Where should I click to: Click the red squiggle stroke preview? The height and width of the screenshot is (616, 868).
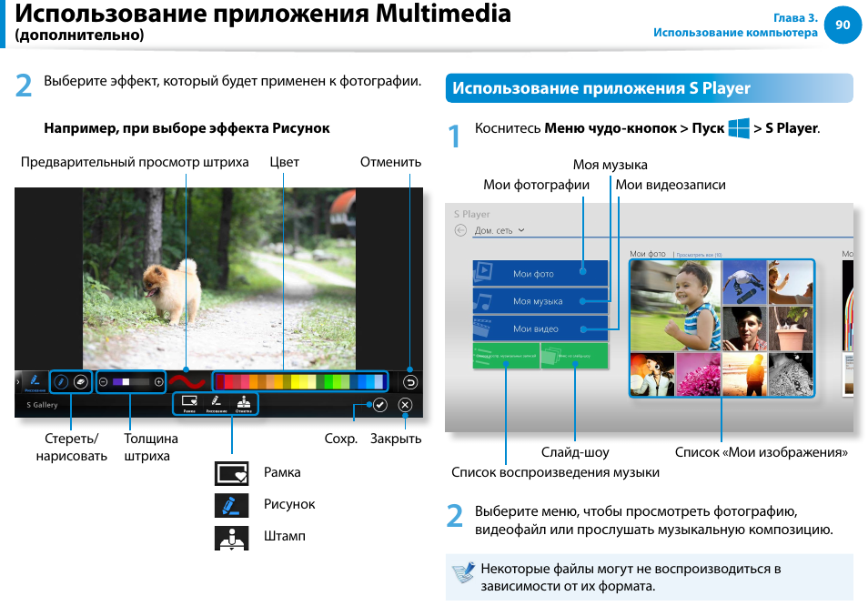[x=187, y=382]
